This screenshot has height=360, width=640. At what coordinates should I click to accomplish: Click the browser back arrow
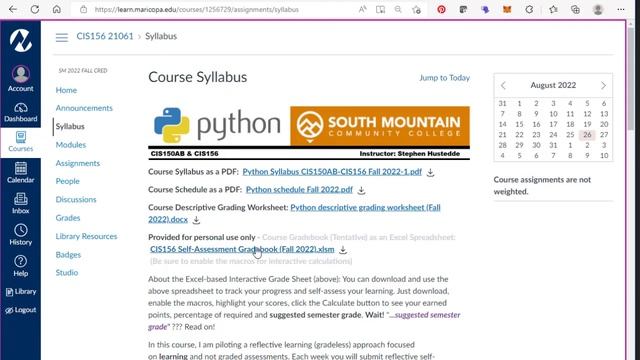click(x=13, y=9)
